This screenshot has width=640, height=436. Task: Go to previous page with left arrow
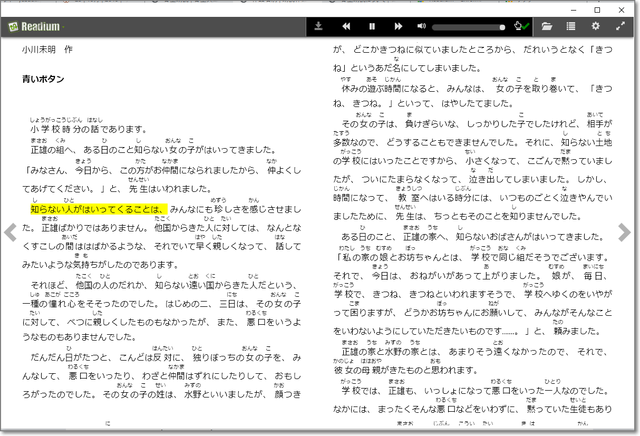coord(10,232)
